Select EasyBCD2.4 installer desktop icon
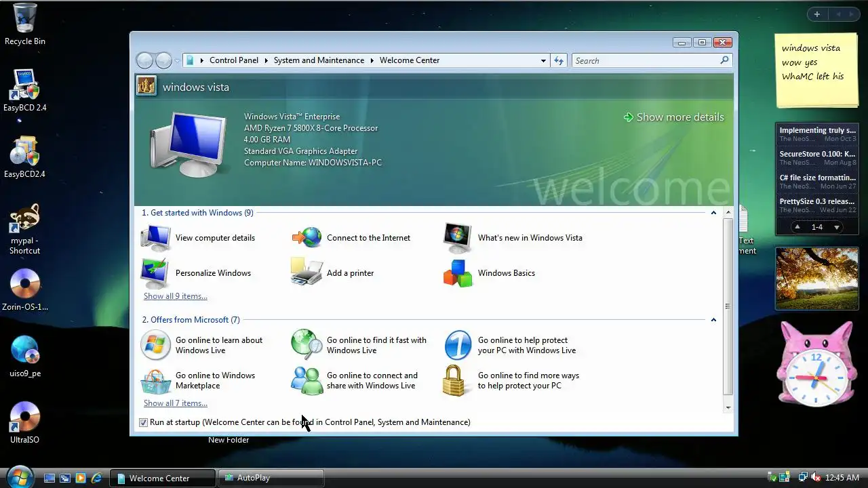 pos(25,156)
